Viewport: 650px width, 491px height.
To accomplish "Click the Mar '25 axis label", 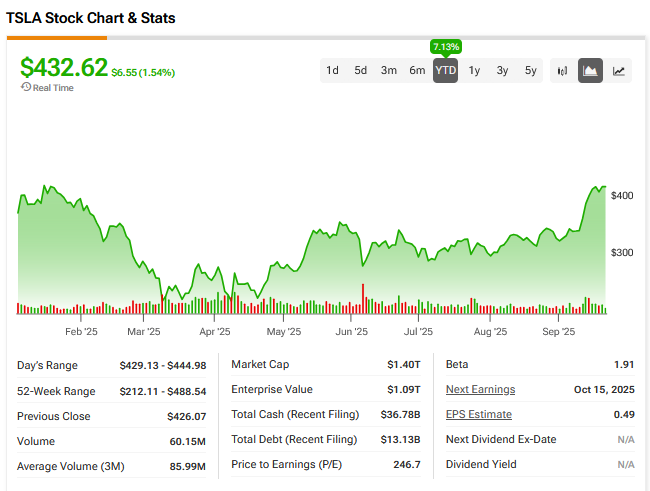I will pyautogui.click(x=143, y=331).
